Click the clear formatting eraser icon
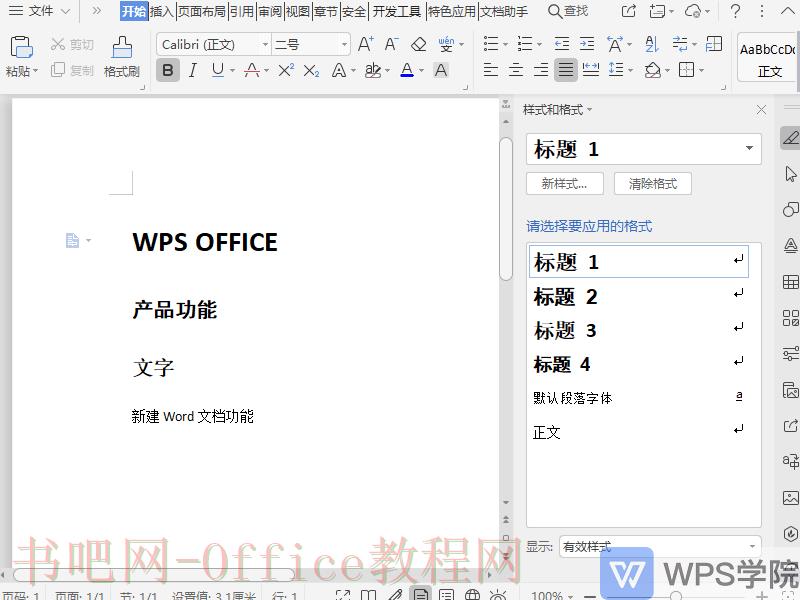The height and width of the screenshot is (600, 800). [x=418, y=44]
